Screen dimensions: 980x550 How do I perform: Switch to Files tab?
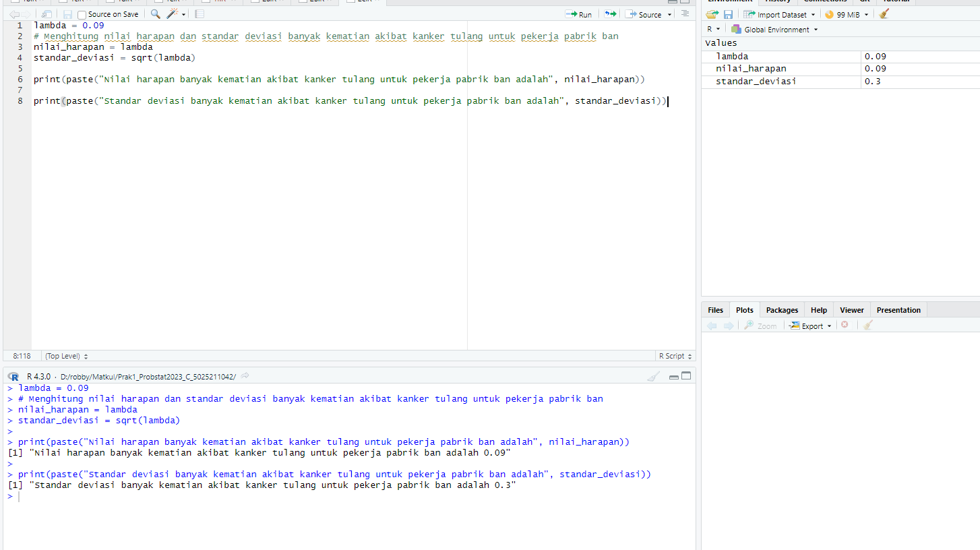click(715, 310)
